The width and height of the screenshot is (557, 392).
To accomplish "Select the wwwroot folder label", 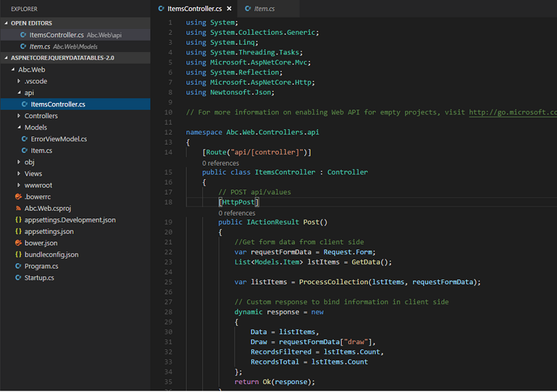I will [x=38, y=186].
